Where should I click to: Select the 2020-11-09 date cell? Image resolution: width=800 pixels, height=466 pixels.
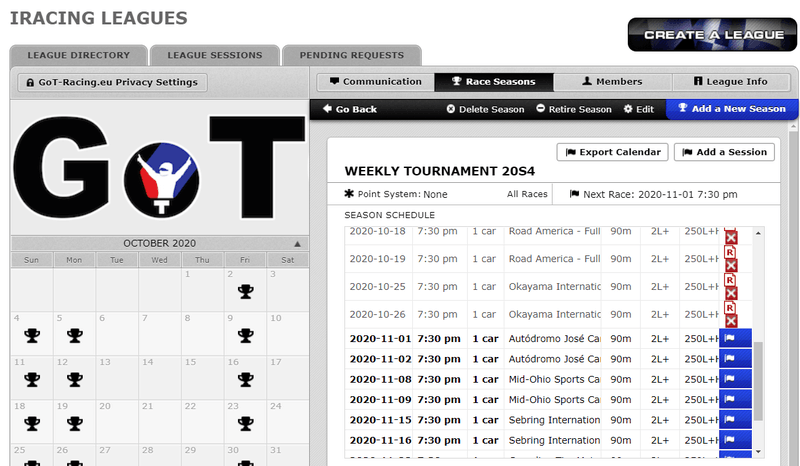pyautogui.click(x=380, y=400)
